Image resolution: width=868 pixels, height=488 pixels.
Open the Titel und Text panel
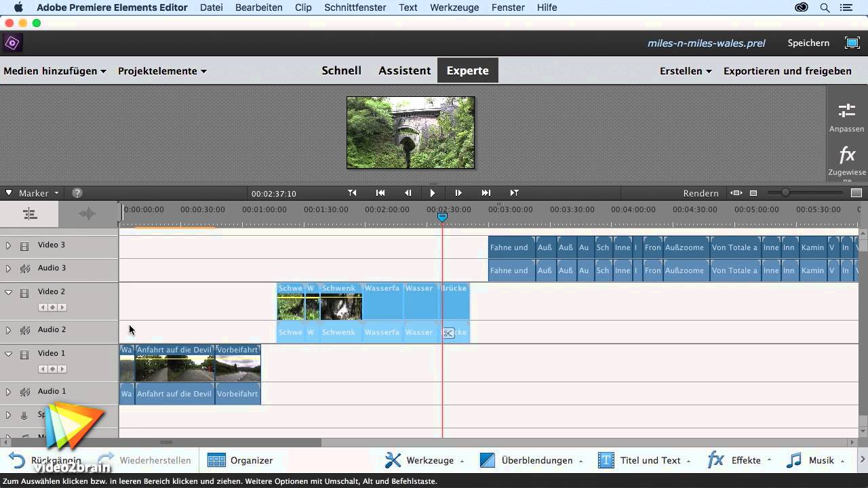coord(644,460)
